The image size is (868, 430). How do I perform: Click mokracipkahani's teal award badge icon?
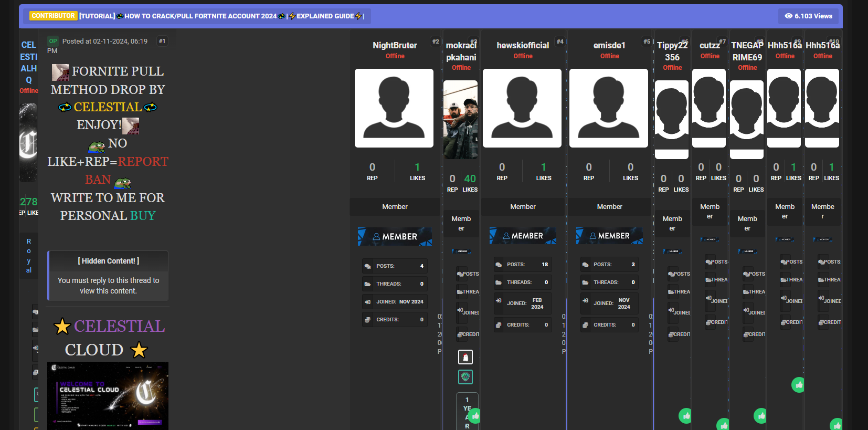click(465, 377)
